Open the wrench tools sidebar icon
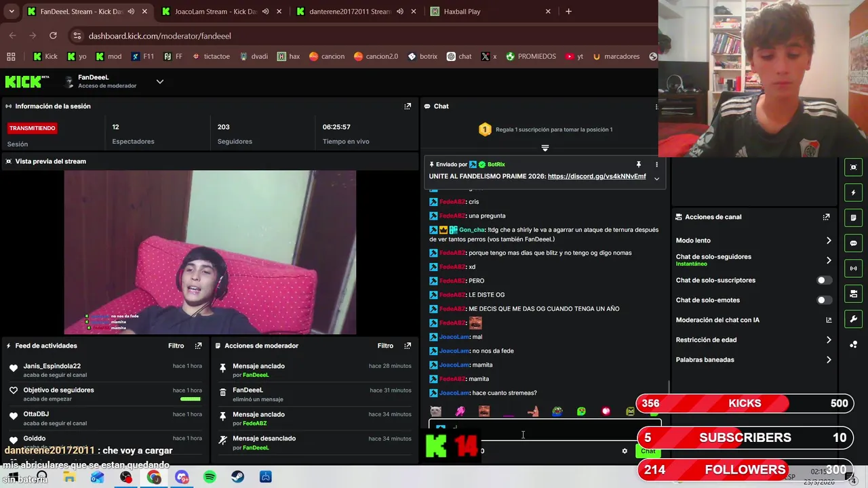Screen dimensions: 868x488 click(x=853, y=319)
